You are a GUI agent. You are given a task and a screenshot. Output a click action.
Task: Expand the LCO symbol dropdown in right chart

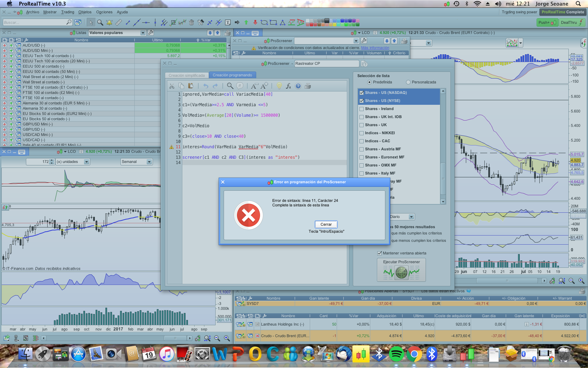(359, 33)
